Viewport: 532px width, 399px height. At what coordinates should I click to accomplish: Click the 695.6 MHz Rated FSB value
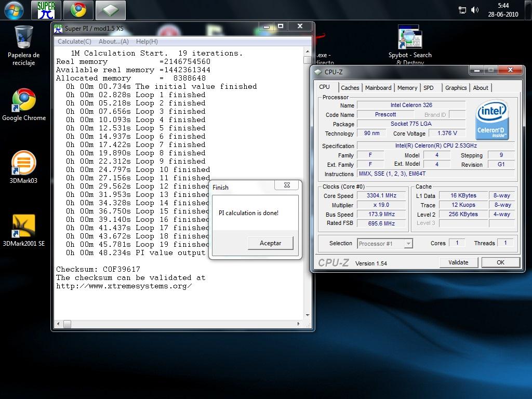381,223
